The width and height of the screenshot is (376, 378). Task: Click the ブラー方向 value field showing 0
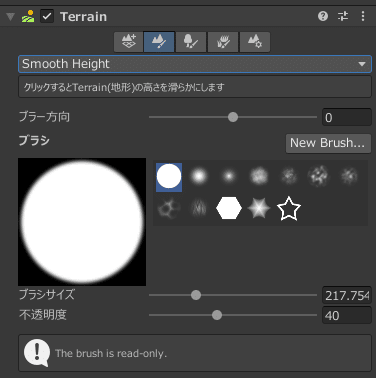pyautogui.click(x=347, y=117)
